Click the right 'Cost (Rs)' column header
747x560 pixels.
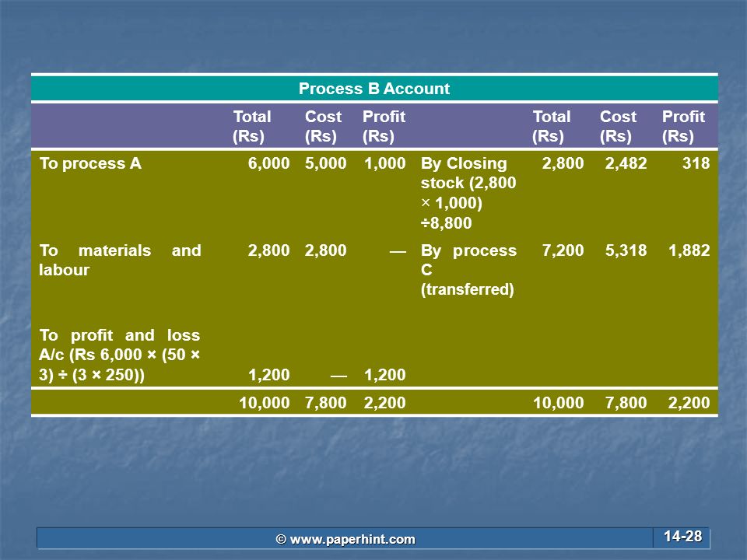[618, 126]
